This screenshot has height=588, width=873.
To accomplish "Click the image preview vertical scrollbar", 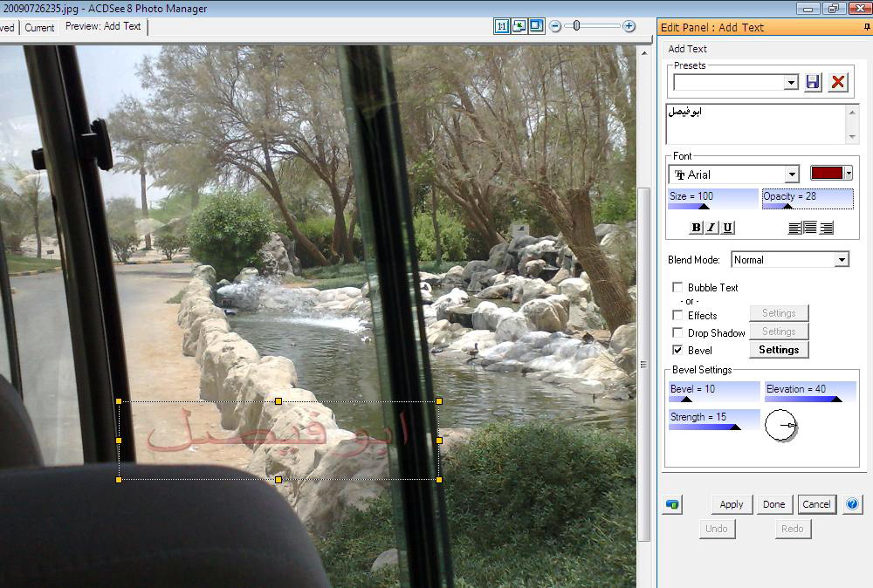I will pyautogui.click(x=644, y=365).
